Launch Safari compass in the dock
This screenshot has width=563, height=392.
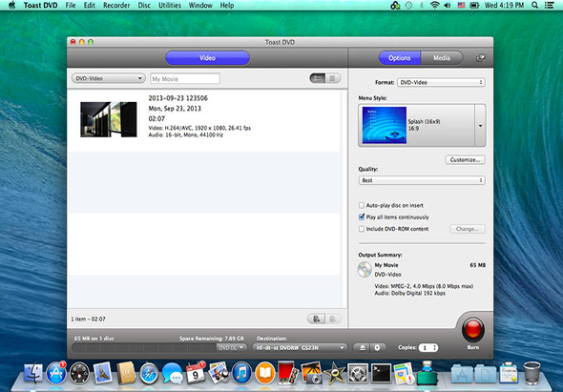point(149,373)
